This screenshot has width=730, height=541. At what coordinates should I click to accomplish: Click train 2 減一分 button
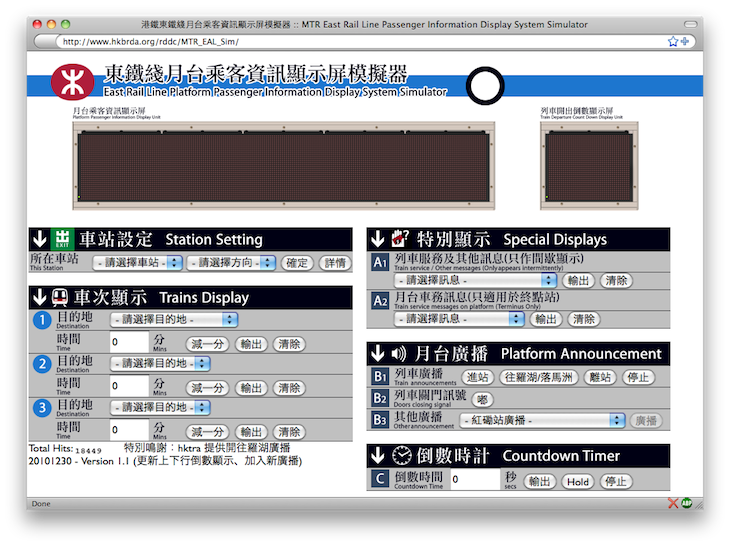coord(208,388)
